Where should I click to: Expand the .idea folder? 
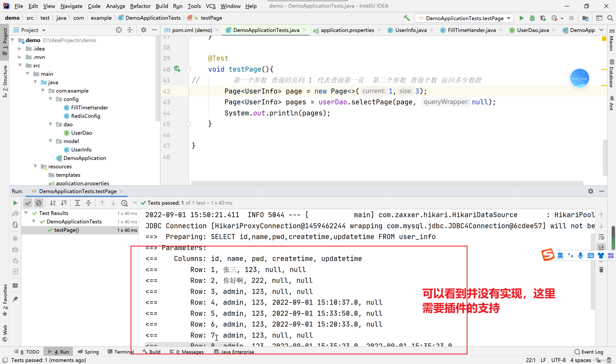click(x=20, y=49)
